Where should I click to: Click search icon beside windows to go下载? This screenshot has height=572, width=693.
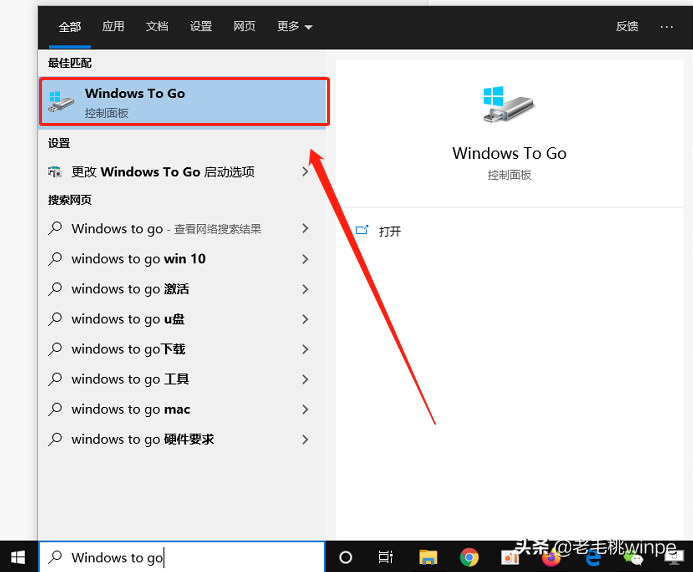pyautogui.click(x=55, y=349)
